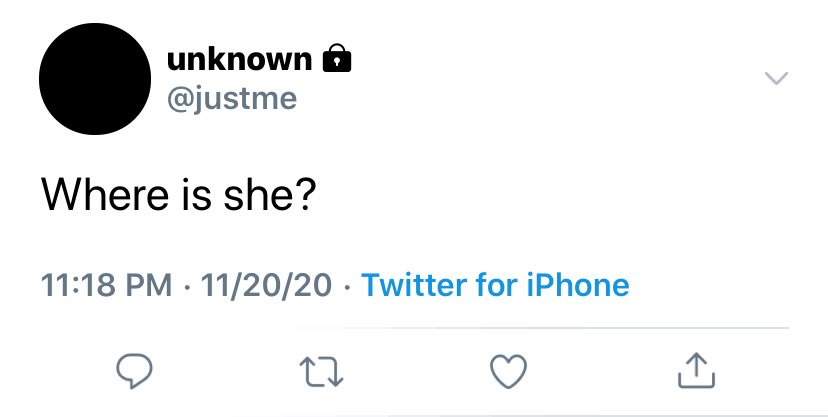Click the padlock icon beside unknown
The image size is (828, 417).
pyautogui.click(x=337, y=58)
